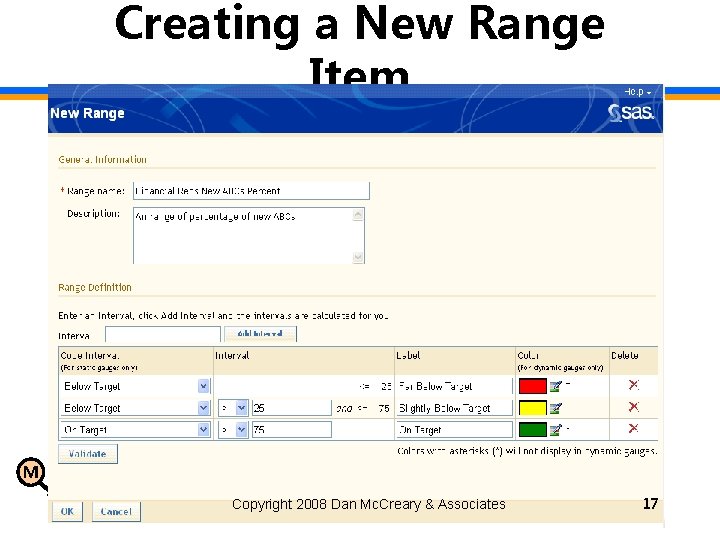The height and width of the screenshot is (540, 720).
Task: Click the interval field containing 25
Action: 292,408
